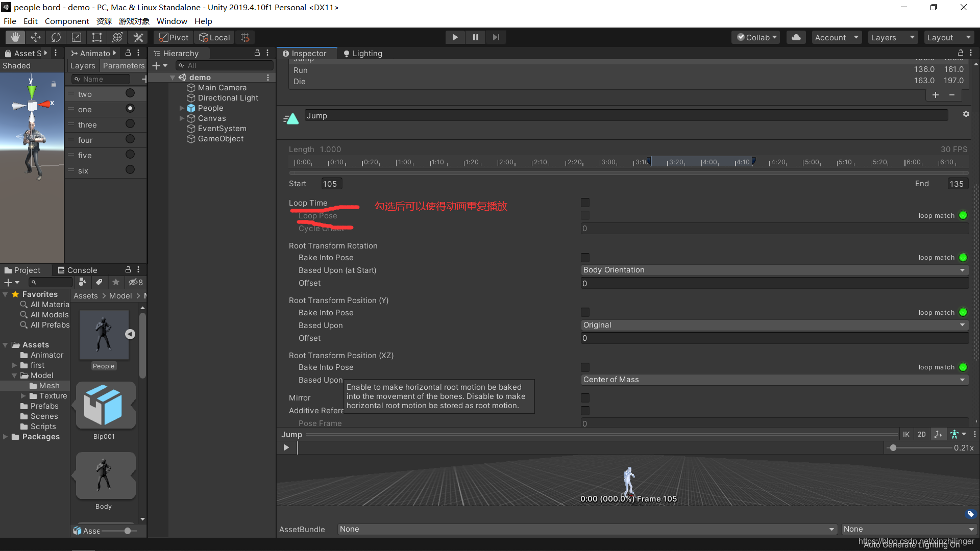Image resolution: width=980 pixels, height=551 pixels.
Task: Toggle IK in the preview toolbar
Action: click(906, 435)
